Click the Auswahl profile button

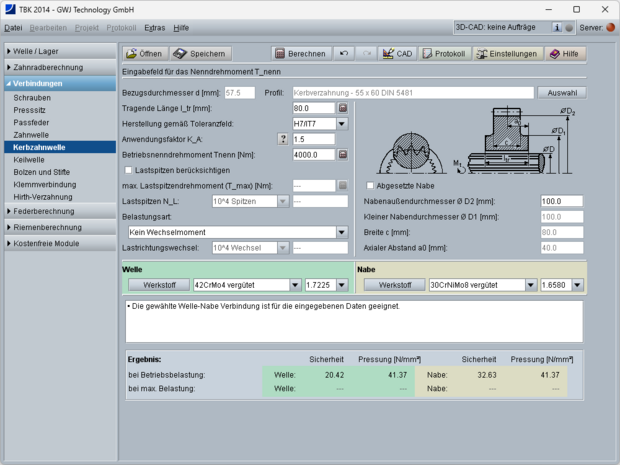(562, 92)
